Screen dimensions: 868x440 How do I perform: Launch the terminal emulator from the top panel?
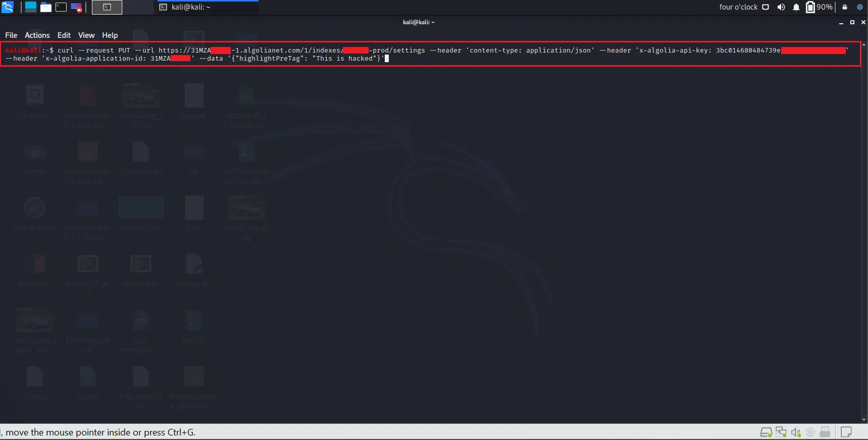coord(61,7)
